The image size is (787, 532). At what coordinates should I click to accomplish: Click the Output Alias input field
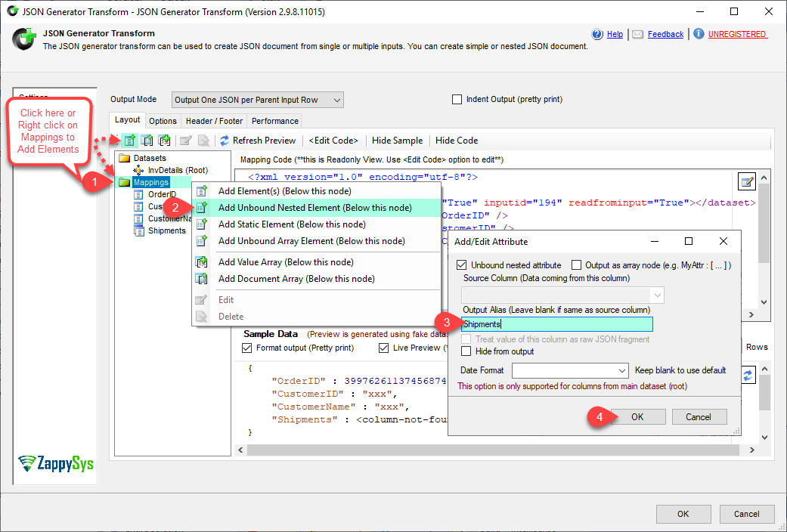[x=557, y=324]
